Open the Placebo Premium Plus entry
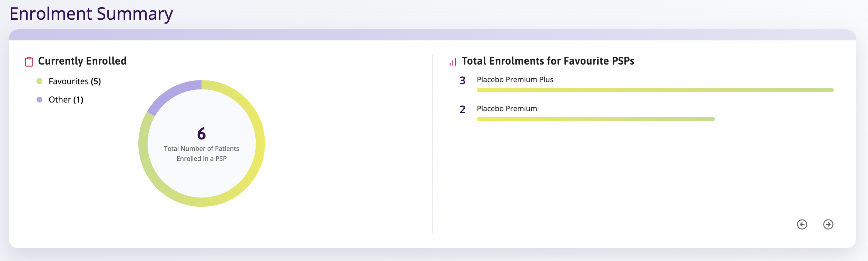Viewport: 868px width, 261px height. [515, 80]
